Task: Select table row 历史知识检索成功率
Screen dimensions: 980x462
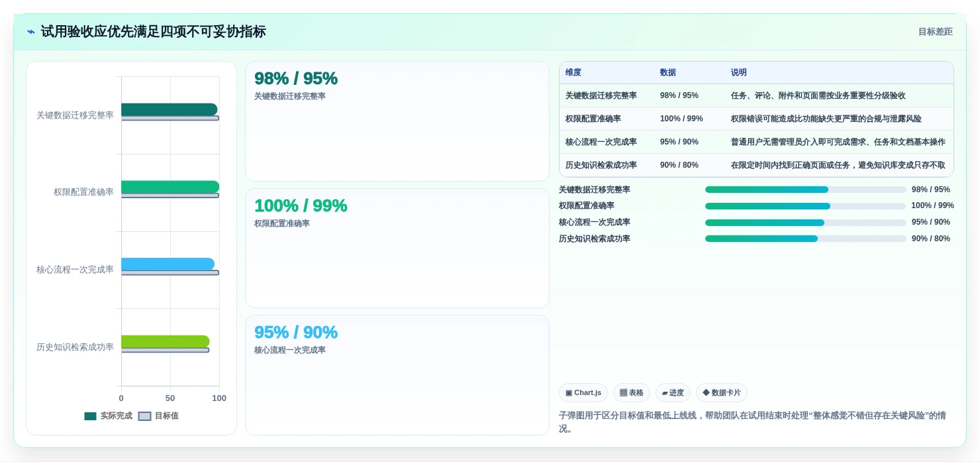Action: pyautogui.click(x=756, y=165)
